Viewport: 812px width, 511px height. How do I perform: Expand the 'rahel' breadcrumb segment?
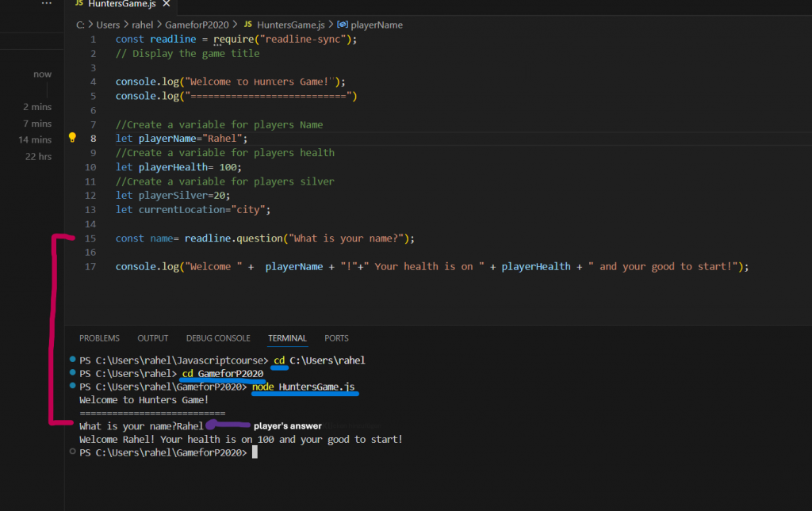click(x=142, y=25)
